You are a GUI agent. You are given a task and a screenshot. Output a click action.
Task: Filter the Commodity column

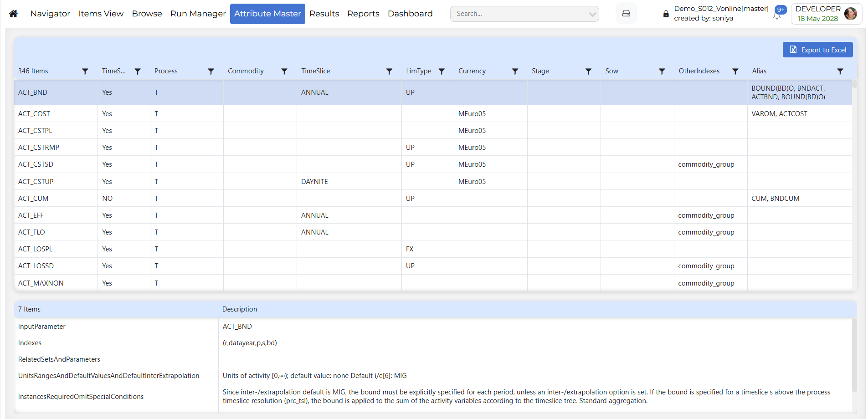click(x=284, y=72)
